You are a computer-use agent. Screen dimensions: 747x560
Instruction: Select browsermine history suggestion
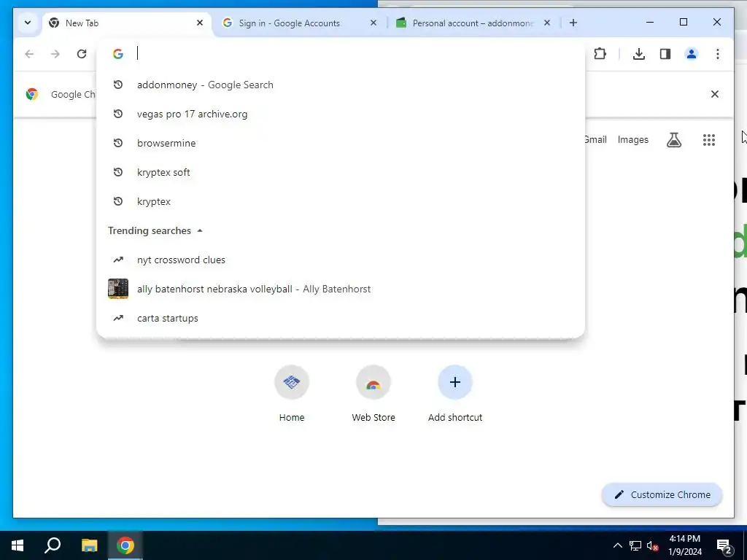[x=341, y=143]
